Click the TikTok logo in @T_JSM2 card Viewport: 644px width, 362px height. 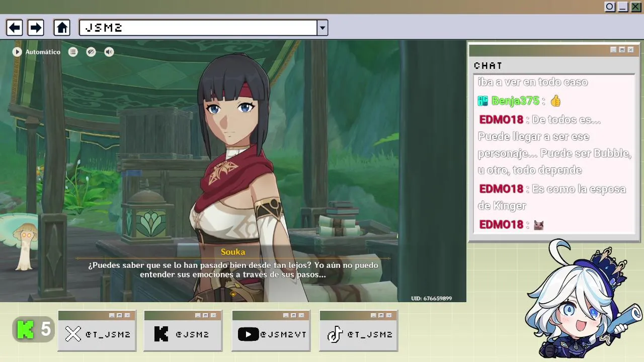coord(335,334)
